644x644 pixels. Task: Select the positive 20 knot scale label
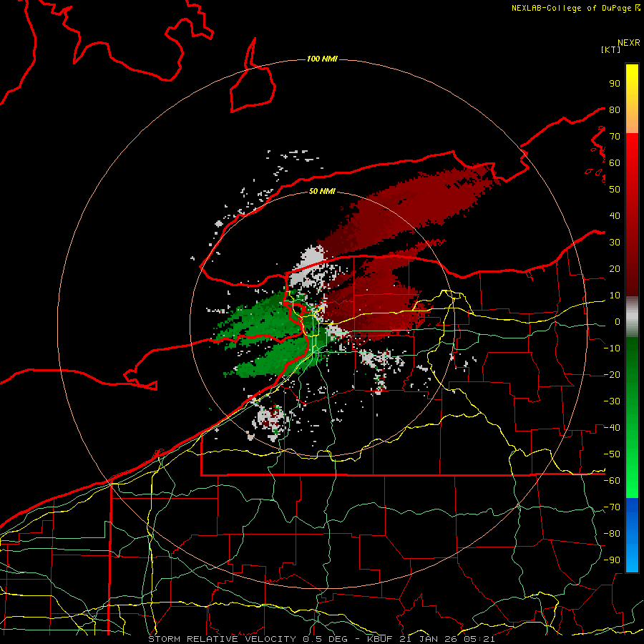point(615,269)
